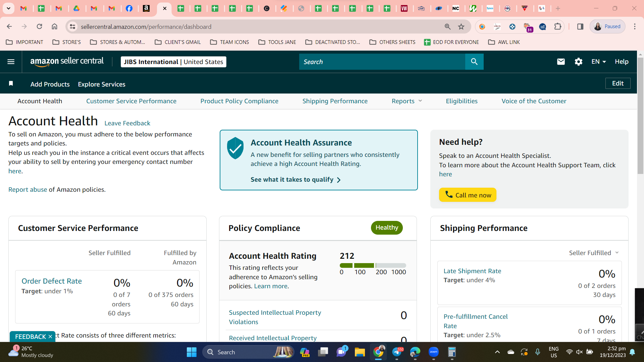Open the tab search dropdown arrow
The height and width of the screenshot is (362, 644).
pos(8,8)
